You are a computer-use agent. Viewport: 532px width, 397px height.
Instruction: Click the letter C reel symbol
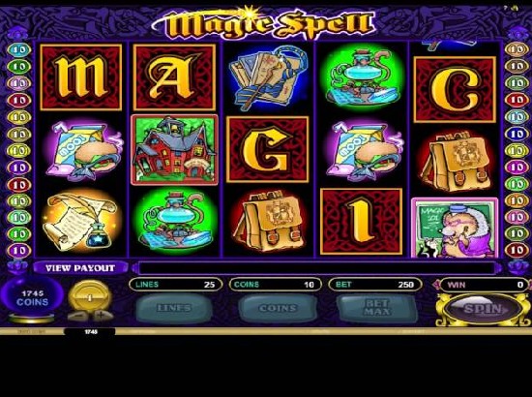tap(455, 90)
